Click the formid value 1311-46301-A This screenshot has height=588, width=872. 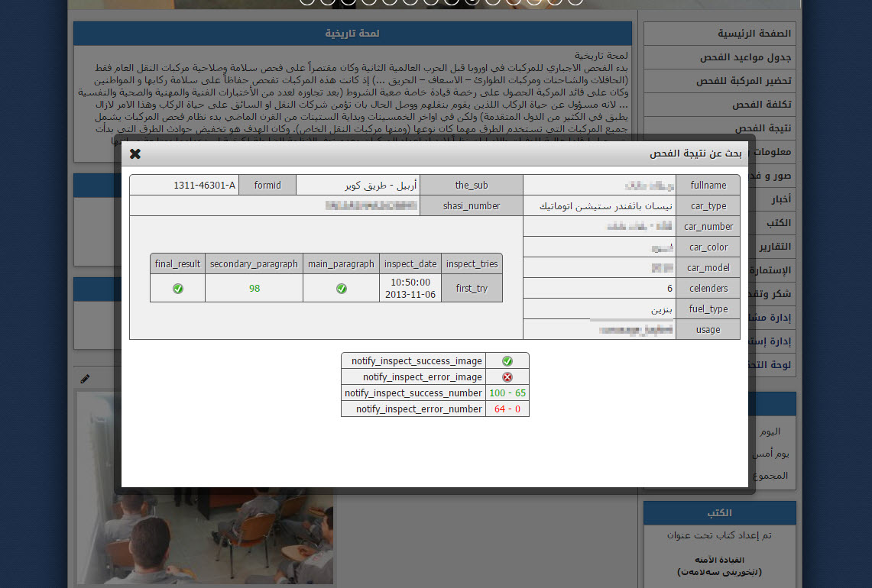point(204,185)
